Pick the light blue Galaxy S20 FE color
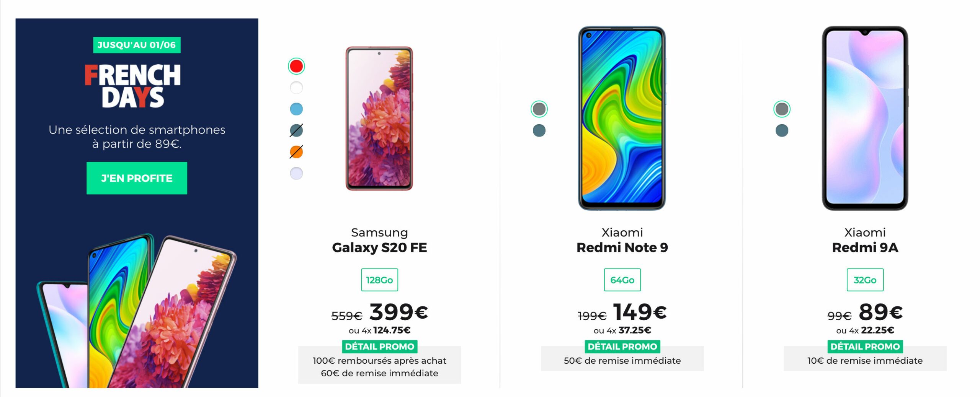Viewport: 980px width, 397px height. click(x=296, y=109)
